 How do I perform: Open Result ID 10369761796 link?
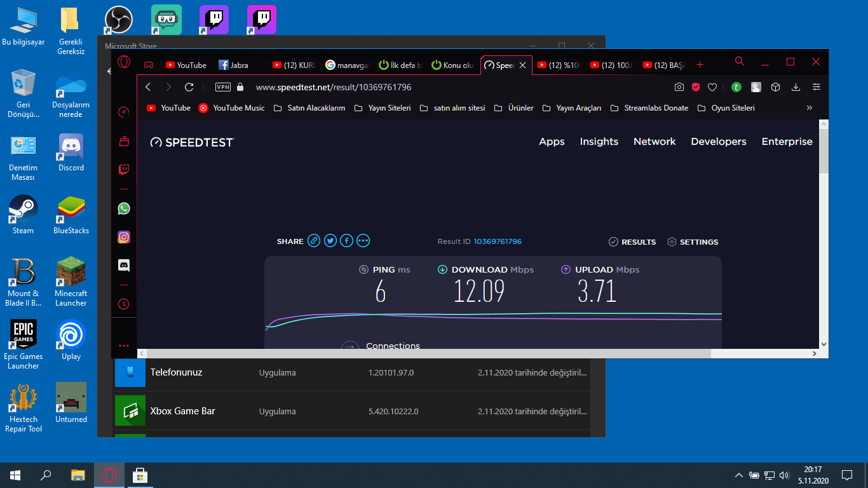(x=498, y=241)
